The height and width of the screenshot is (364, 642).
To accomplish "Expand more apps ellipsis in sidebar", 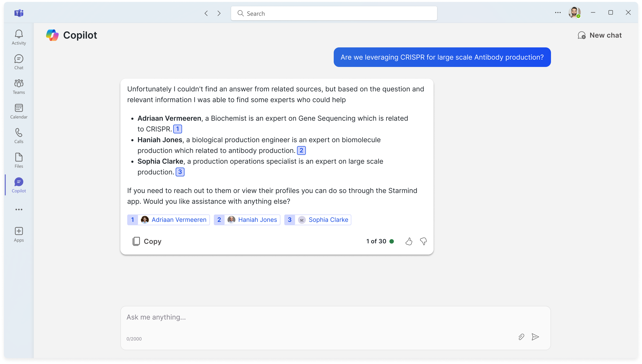I will [19, 210].
